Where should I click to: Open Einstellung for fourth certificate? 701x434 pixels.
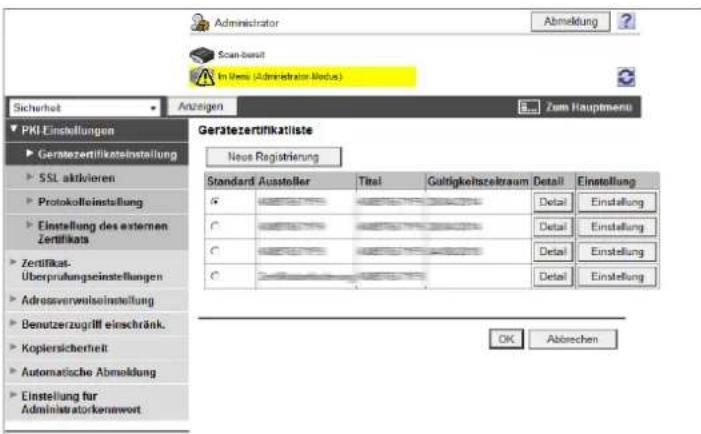(617, 277)
